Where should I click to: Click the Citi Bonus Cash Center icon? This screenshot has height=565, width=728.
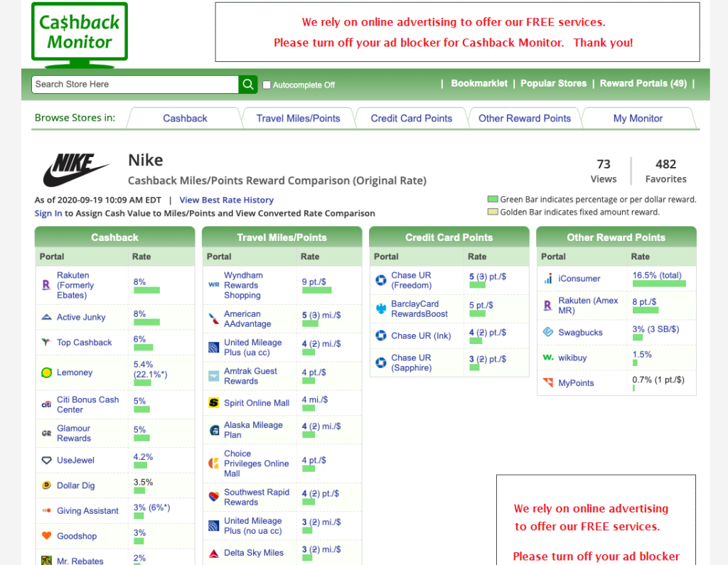click(x=46, y=404)
